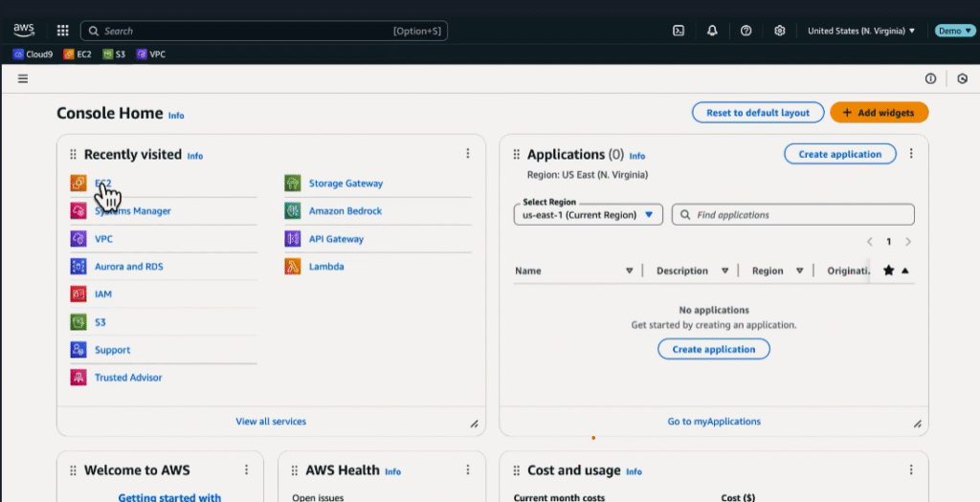Screen dimensions: 980x502
Task: Go to previous applications page arrow
Action: (869, 242)
